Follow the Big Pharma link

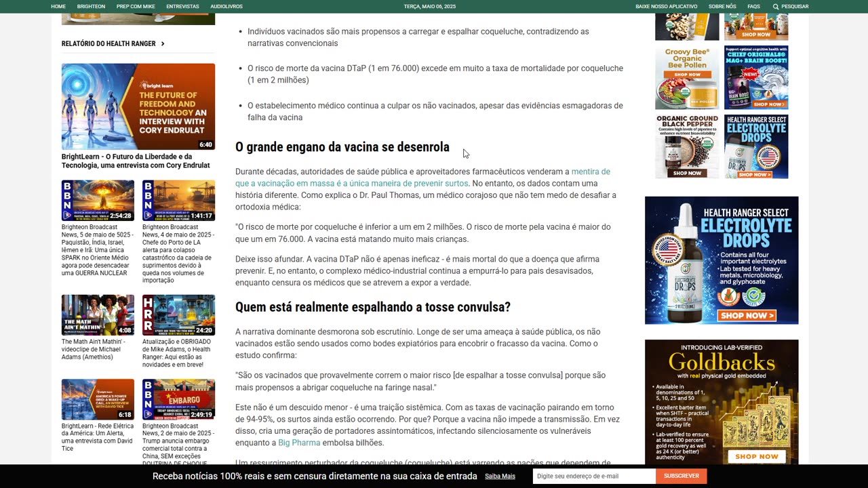(x=299, y=443)
